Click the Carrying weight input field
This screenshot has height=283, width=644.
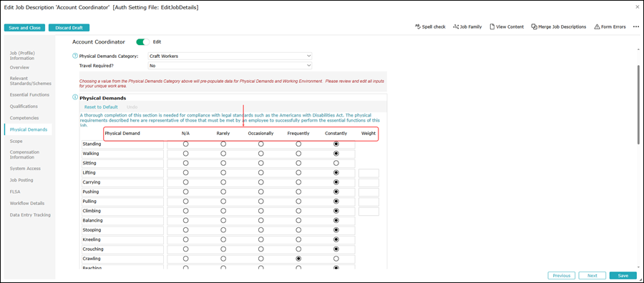[x=369, y=182]
